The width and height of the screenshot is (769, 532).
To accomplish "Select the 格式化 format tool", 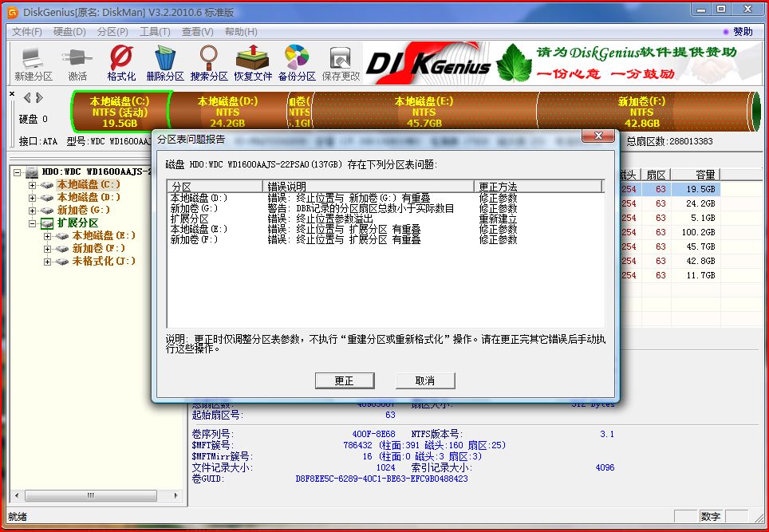I will point(121,63).
